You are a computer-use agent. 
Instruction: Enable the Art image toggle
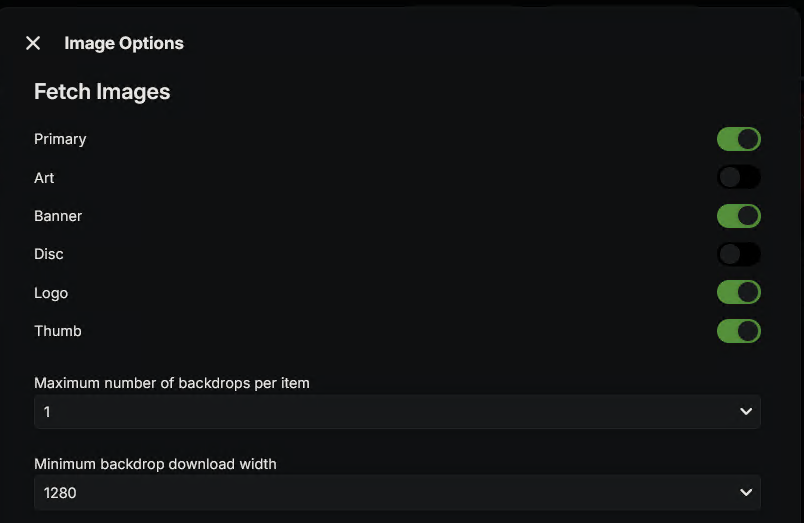pyautogui.click(x=738, y=178)
